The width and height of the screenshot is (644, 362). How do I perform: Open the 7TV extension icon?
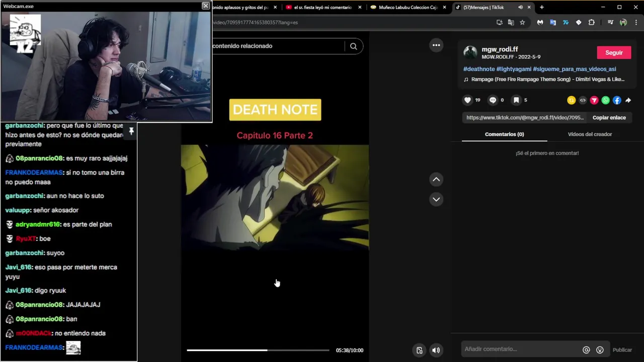(566, 22)
